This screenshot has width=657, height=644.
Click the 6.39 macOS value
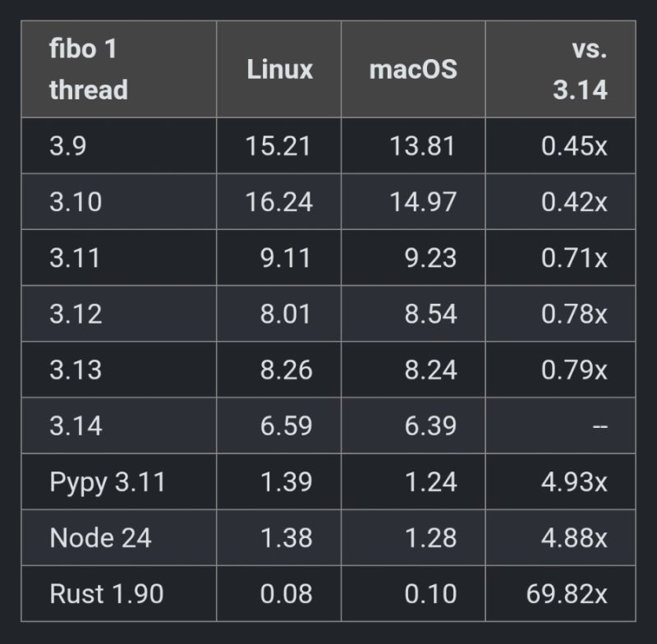[x=430, y=425]
